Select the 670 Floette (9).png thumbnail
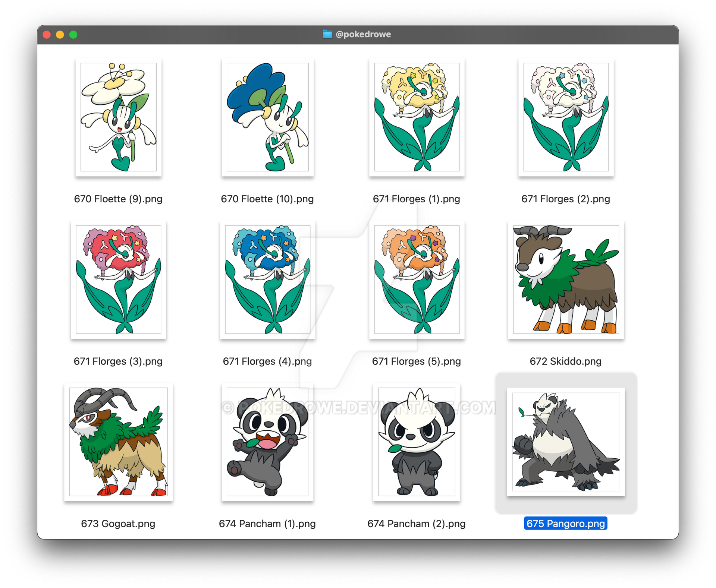The width and height of the screenshot is (716, 588). pos(119,117)
